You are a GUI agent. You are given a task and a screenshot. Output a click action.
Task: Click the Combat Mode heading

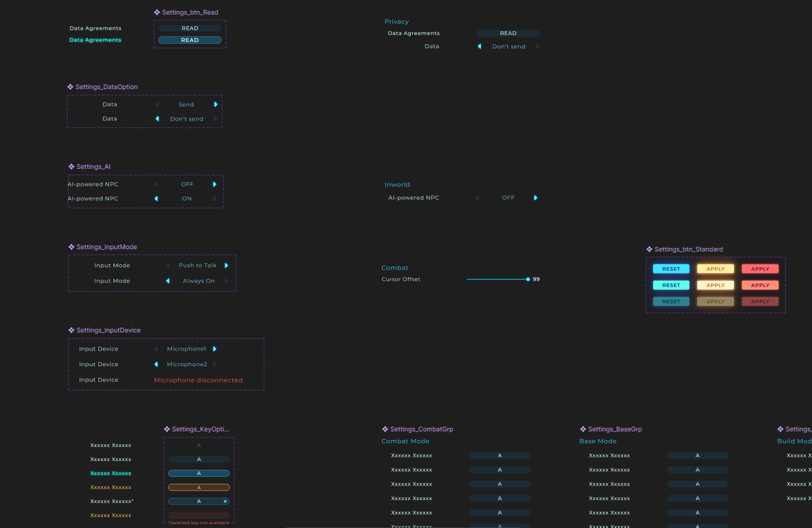406,441
